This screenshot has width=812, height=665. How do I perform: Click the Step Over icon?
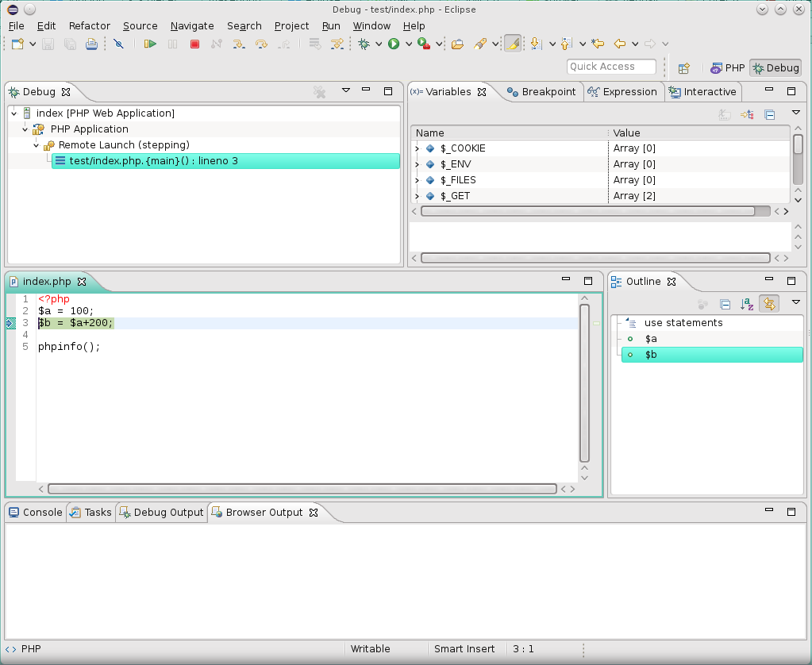(x=260, y=44)
